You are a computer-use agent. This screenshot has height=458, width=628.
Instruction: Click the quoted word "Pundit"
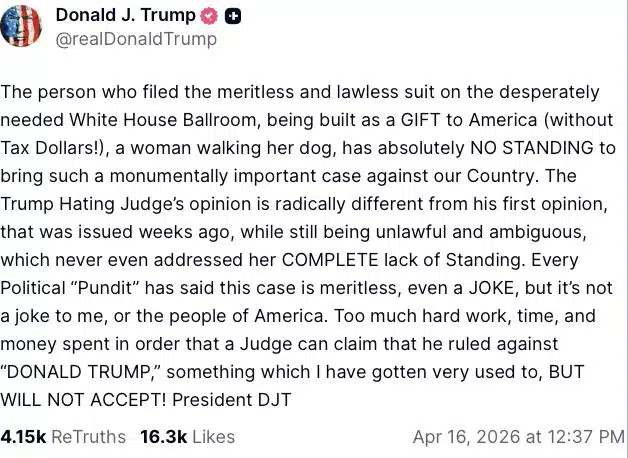[x=119, y=288]
